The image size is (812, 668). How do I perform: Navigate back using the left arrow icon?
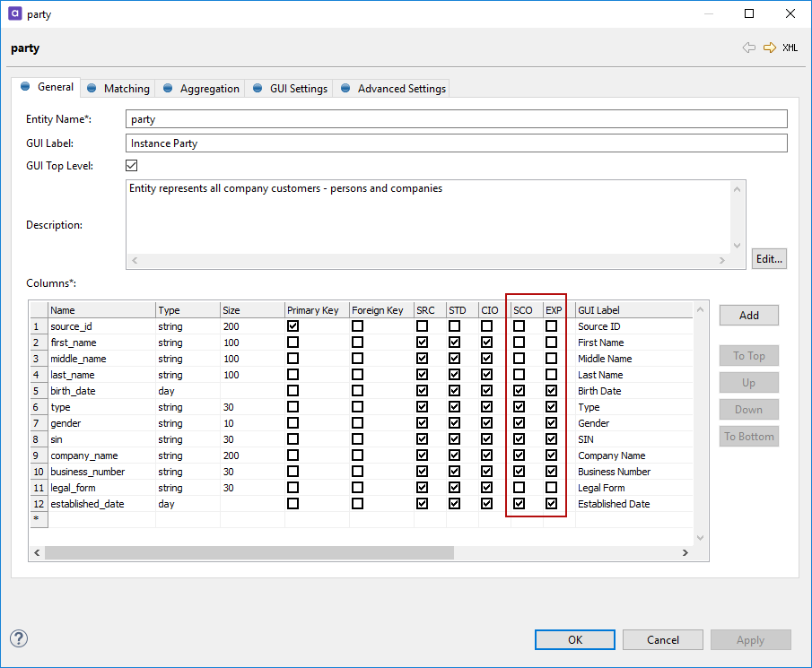[x=749, y=48]
